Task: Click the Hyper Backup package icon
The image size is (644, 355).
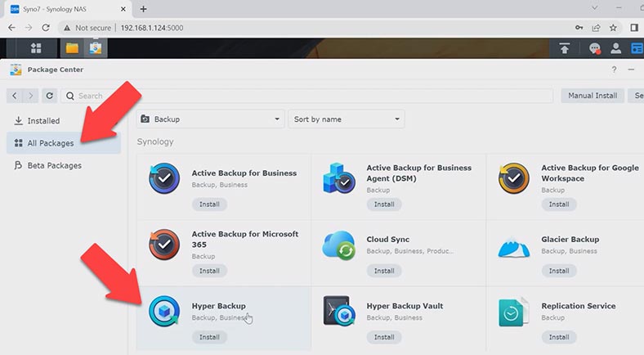Action: pos(164,312)
